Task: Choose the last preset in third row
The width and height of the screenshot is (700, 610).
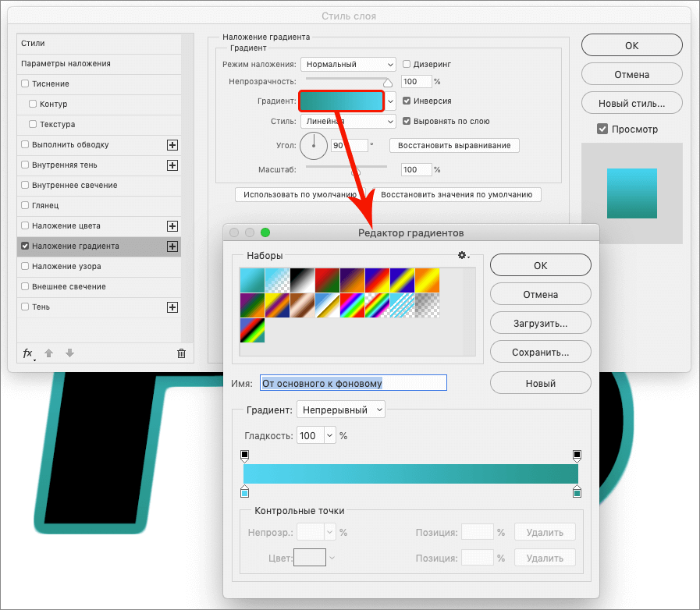Action: [252, 330]
